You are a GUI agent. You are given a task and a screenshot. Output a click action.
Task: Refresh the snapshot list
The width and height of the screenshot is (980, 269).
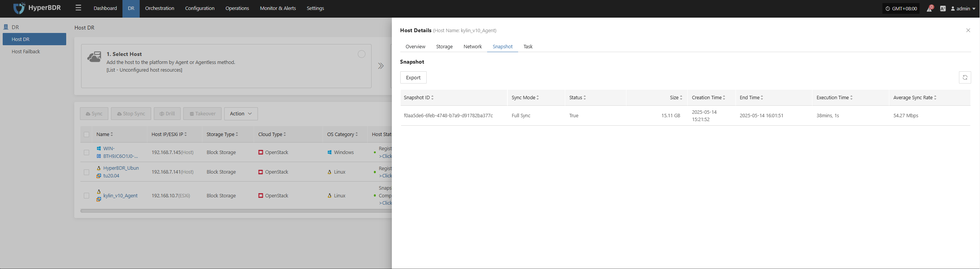(x=965, y=77)
